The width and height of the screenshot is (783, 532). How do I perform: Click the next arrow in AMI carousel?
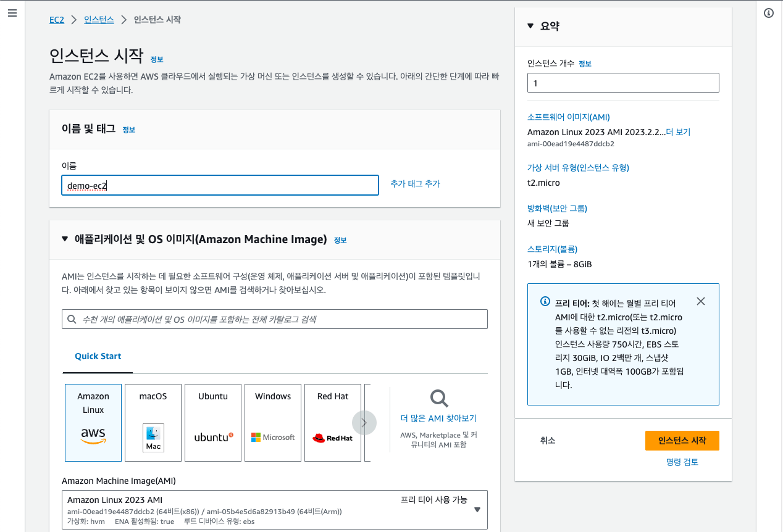pos(364,423)
